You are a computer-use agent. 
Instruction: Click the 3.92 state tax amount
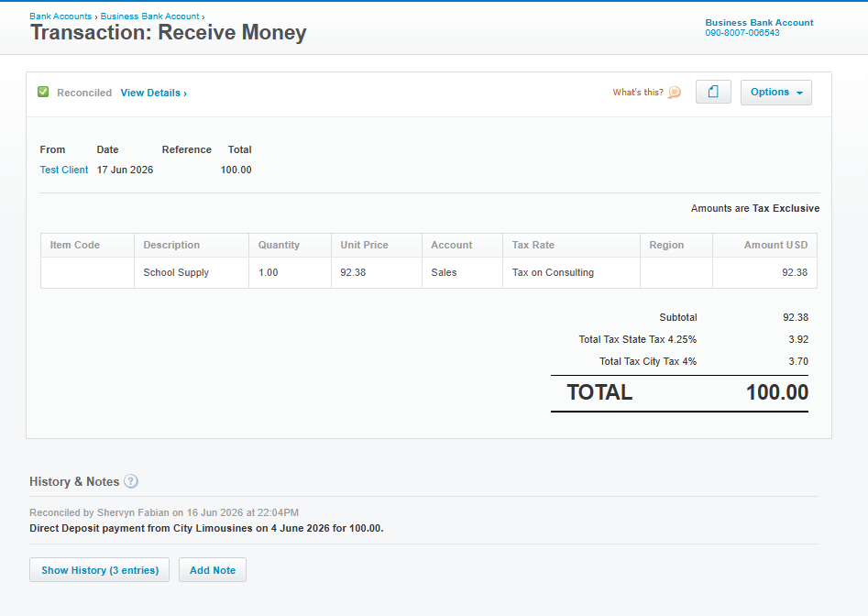click(x=798, y=339)
